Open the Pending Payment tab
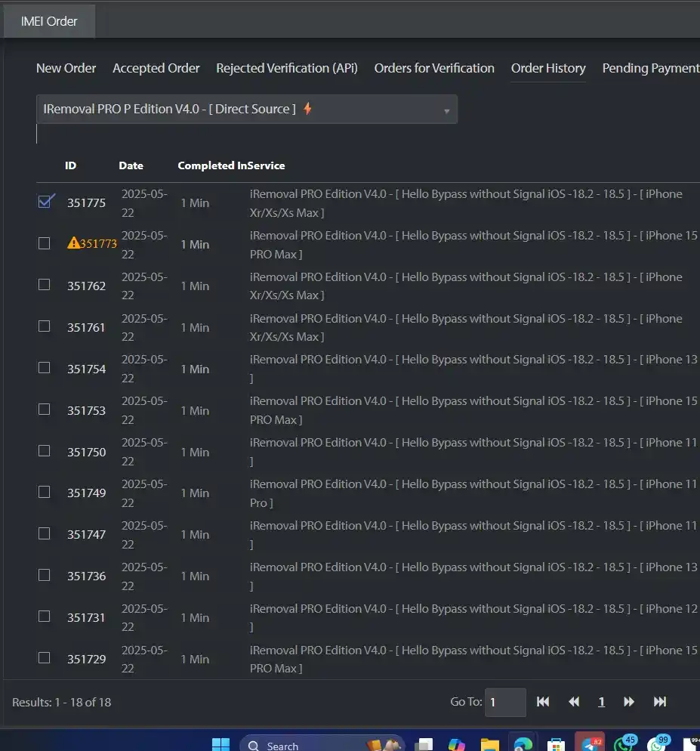 [651, 68]
